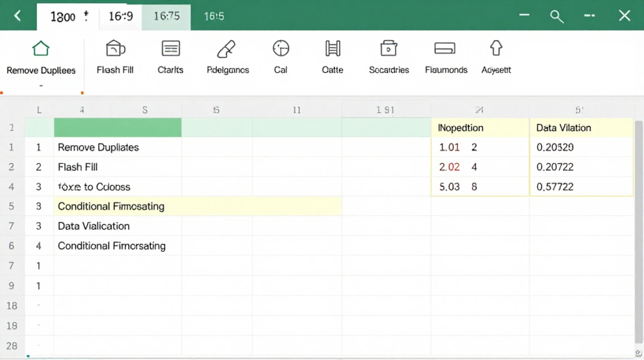Select column header 1 91
Image resolution: width=644 pixels, height=360 pixels.
(x=386, y=110)
